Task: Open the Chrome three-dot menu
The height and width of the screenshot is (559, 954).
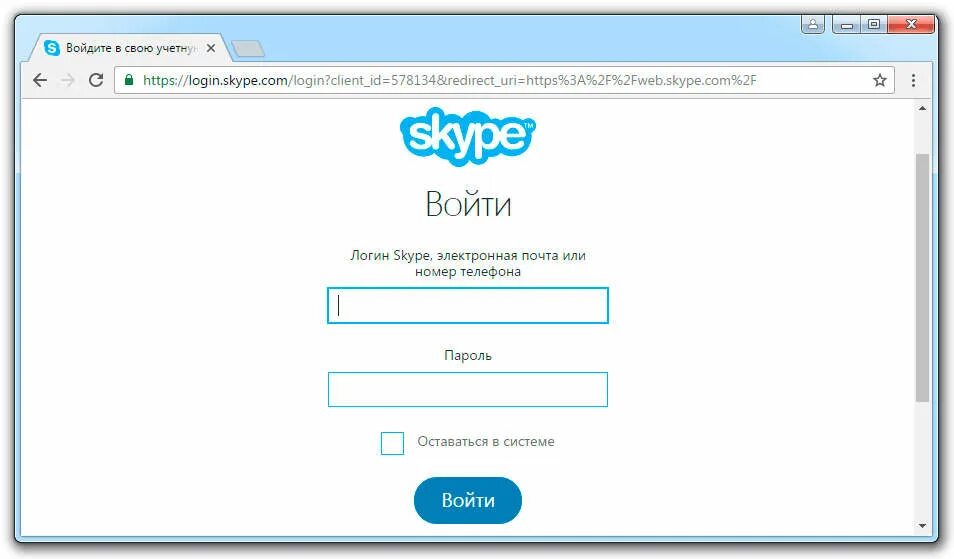Action: coord(913,80)
